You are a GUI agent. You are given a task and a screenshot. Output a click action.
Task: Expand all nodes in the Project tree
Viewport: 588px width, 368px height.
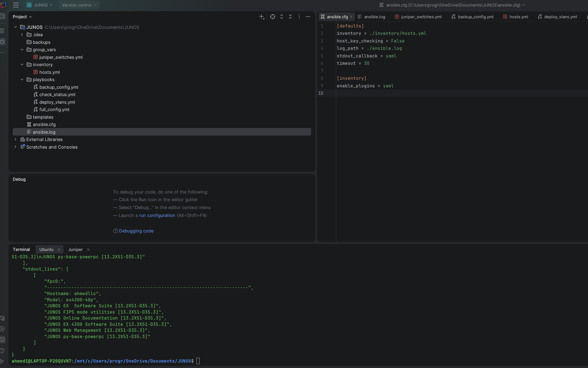point(282,17)
